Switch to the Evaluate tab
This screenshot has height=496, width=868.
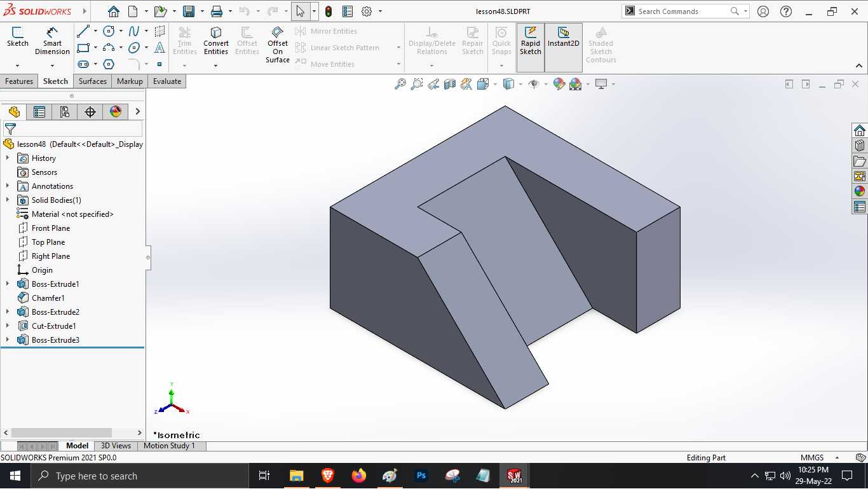(167, 81)
